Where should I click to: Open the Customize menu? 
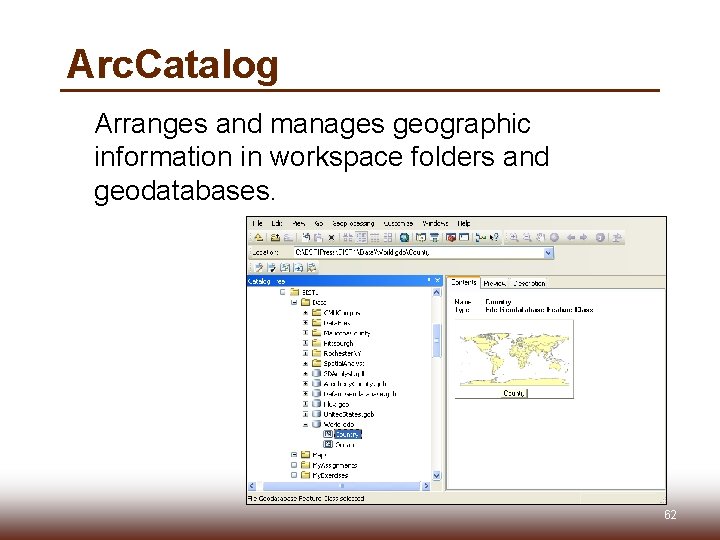click(398, 224)
